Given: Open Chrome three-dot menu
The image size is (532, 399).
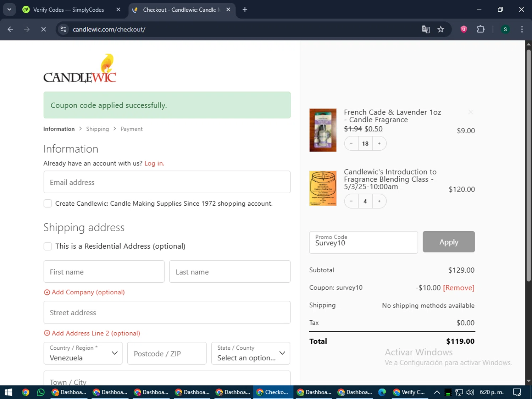Looking at the screenshot, I should (522, 29).
